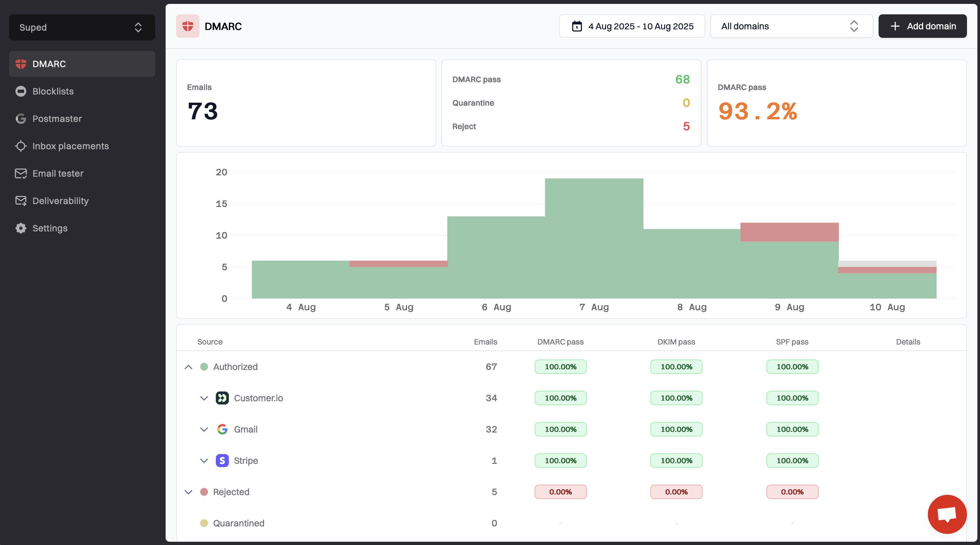
Task: Click the DMARC shield icon in header
Action: coord(187,26)
